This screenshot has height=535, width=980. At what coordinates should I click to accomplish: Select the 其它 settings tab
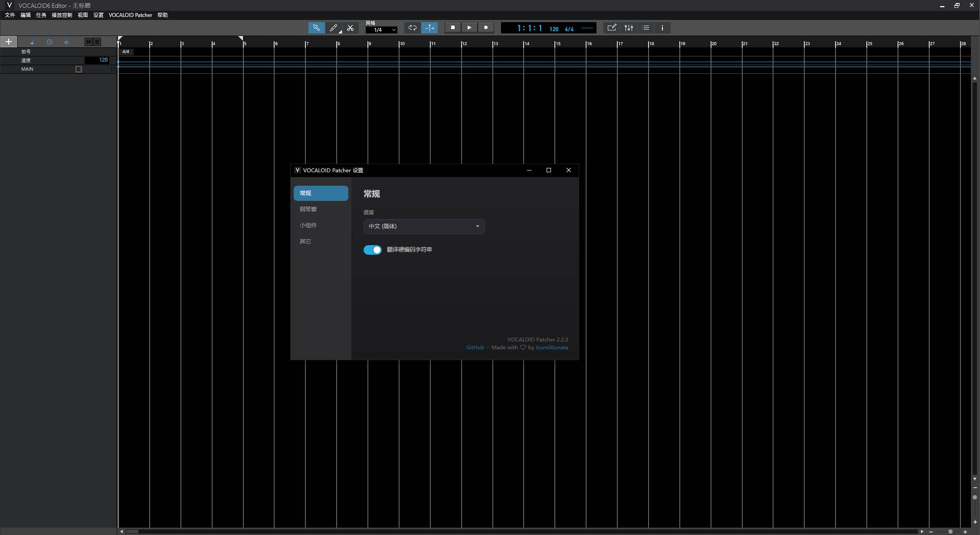(321, 241)
